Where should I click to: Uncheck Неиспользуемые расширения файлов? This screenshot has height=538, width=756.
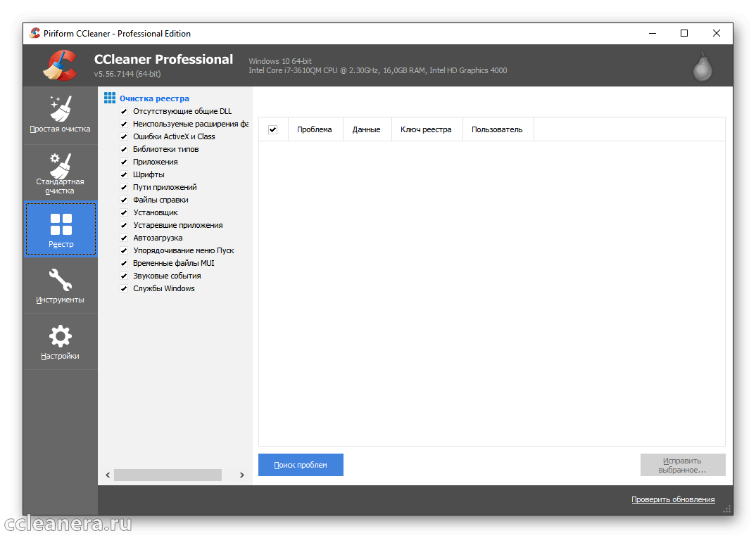tap(124, 124)
